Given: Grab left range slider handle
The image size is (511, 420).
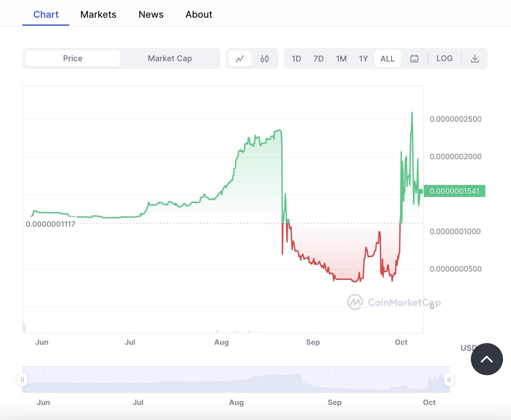Looking at the screenshot, I should coord(22,380).
